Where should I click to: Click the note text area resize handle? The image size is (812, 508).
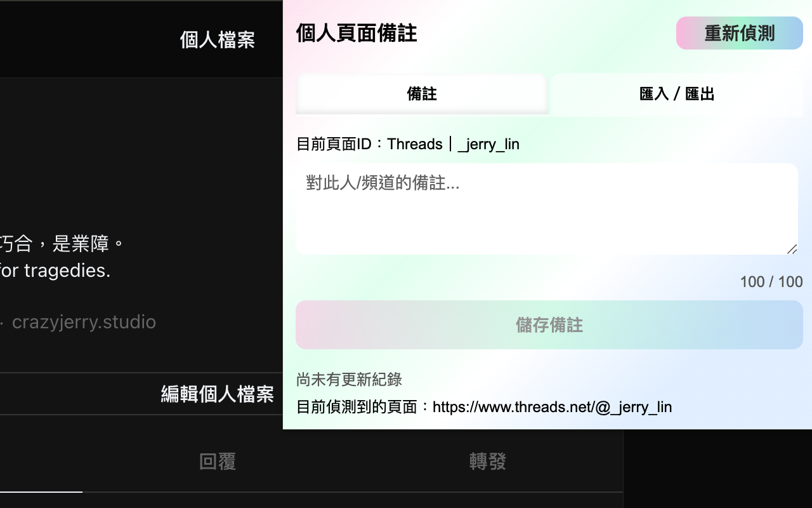click(792, 250)
